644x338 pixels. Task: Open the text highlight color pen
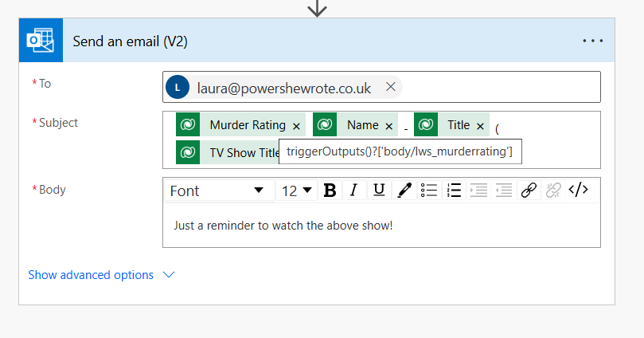tap(404, 191)
